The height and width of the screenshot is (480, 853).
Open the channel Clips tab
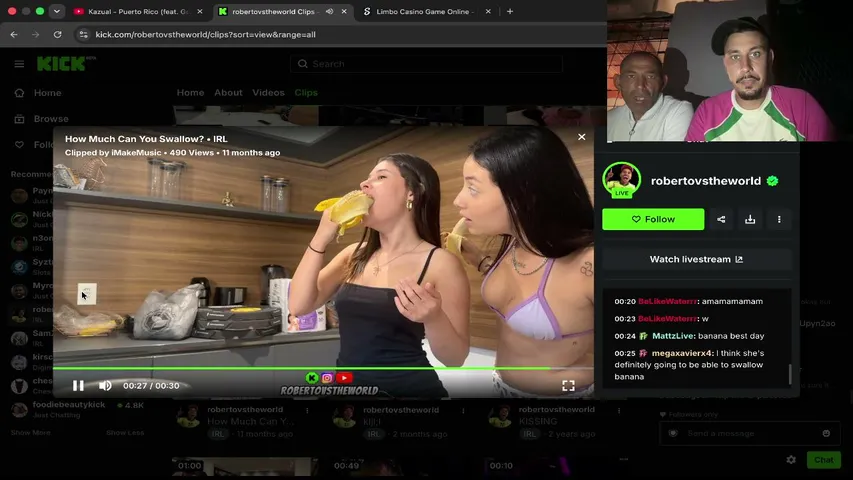(x=306, y=93)
